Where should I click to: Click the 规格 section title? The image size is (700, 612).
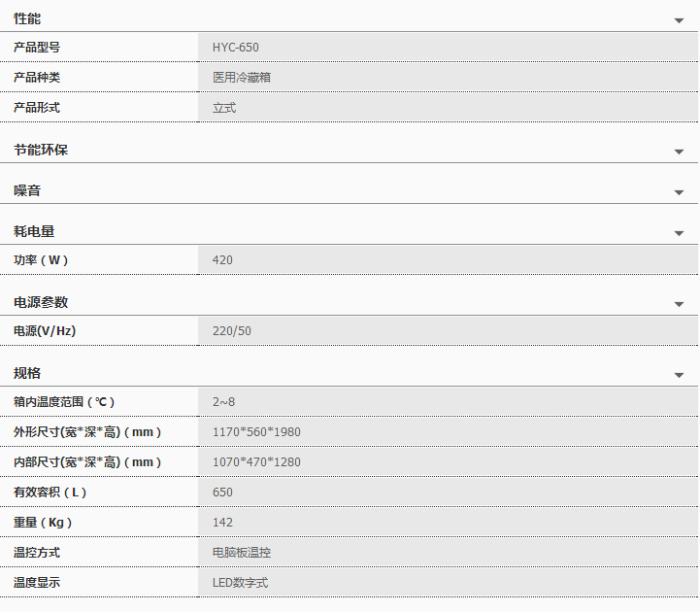pos(28,373)
